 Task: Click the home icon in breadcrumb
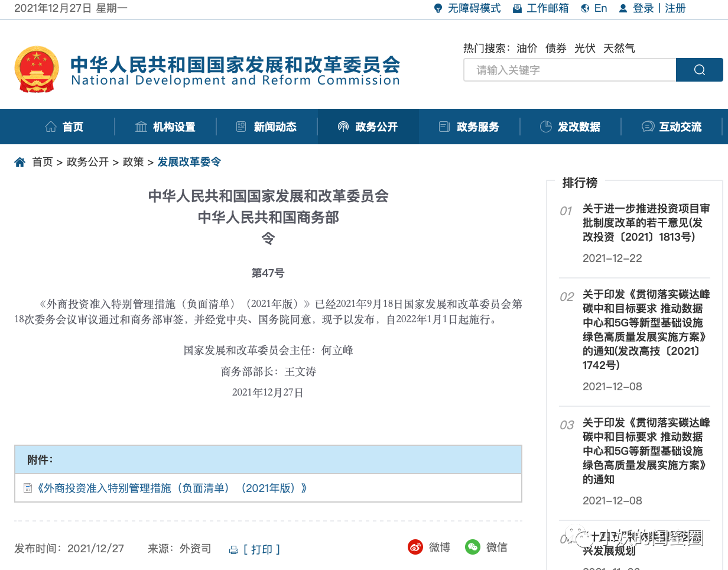tap(20, 162)
